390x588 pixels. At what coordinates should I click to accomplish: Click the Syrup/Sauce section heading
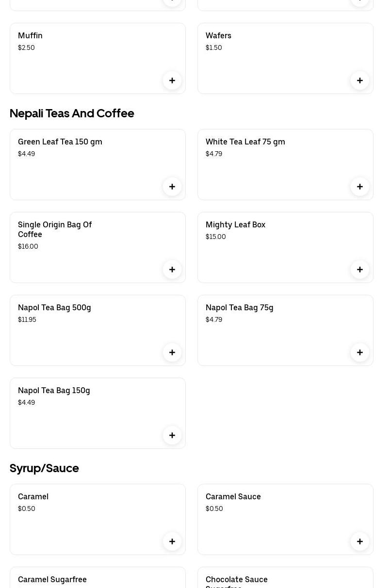point(44,468)
